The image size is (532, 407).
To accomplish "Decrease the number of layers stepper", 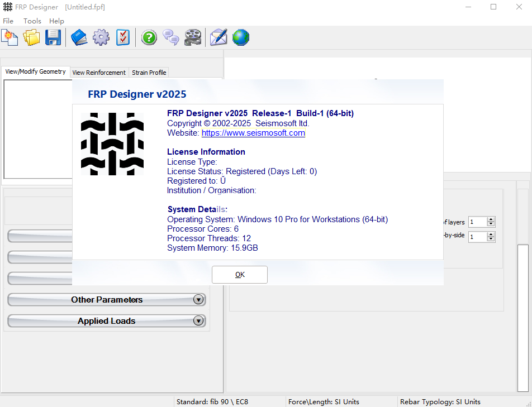I will (x=491, y=224).
